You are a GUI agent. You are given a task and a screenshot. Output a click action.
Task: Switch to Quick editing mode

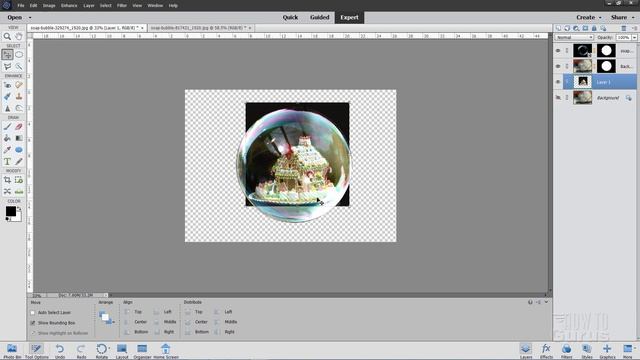coord(290,18)
